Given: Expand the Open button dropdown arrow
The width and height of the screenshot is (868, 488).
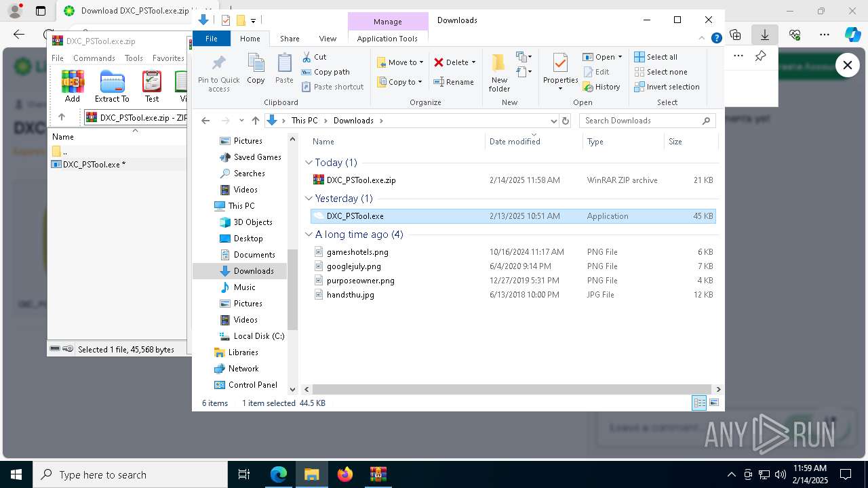Looking at the screenshot, I should pos(620,57).
